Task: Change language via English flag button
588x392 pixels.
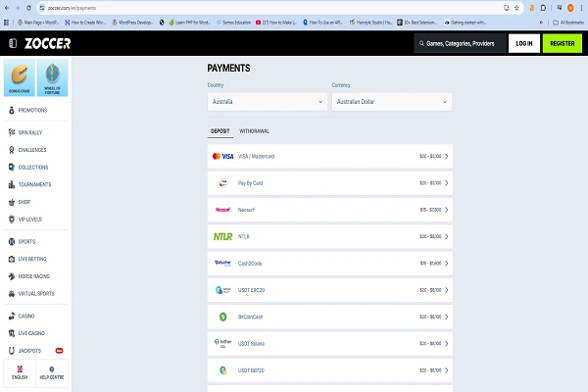Action: click(20, 372)
